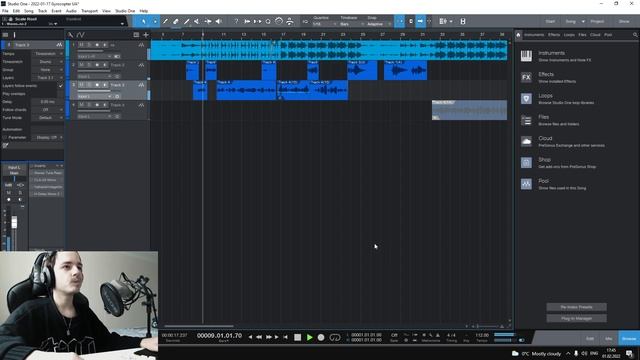Select the Arrow tool
This screenshot has height=360, width=640.
click(144, 21)
